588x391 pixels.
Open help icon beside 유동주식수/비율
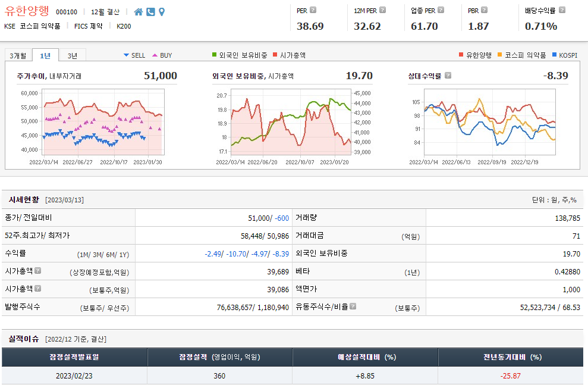tap(353, 306)
